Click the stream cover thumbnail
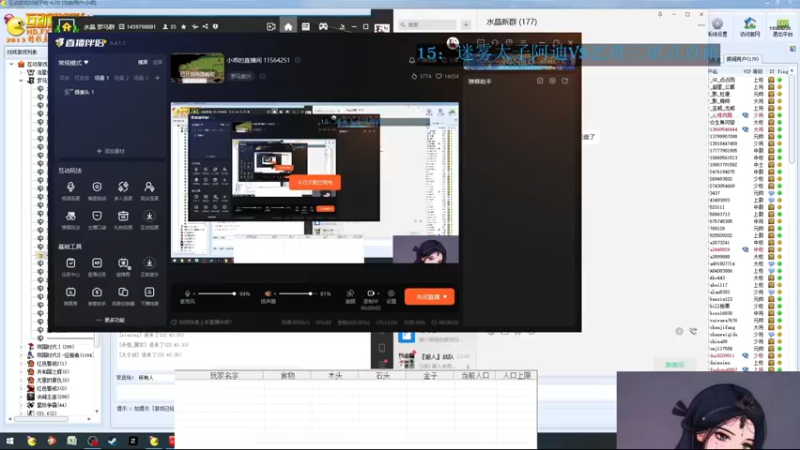 [197, 68]
